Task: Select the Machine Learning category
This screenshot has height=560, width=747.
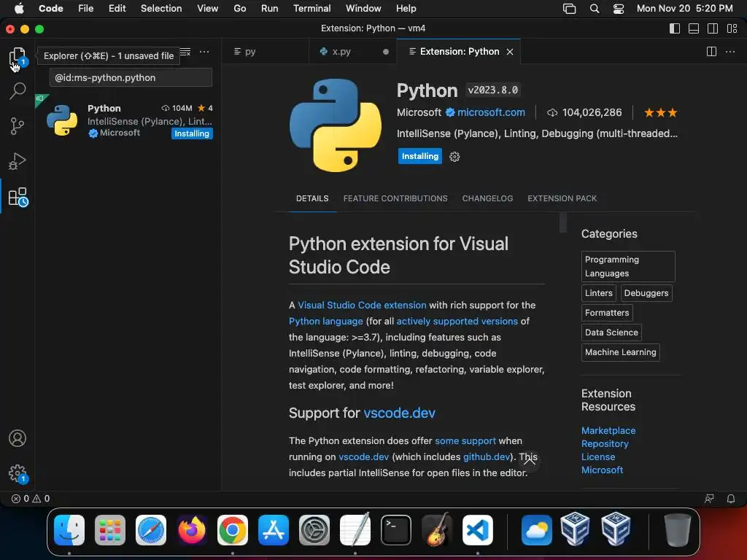Action: 620,352
